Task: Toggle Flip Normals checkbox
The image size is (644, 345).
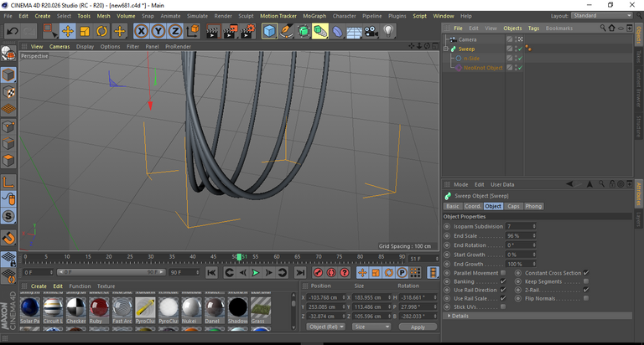Action: tap(586, 298)
